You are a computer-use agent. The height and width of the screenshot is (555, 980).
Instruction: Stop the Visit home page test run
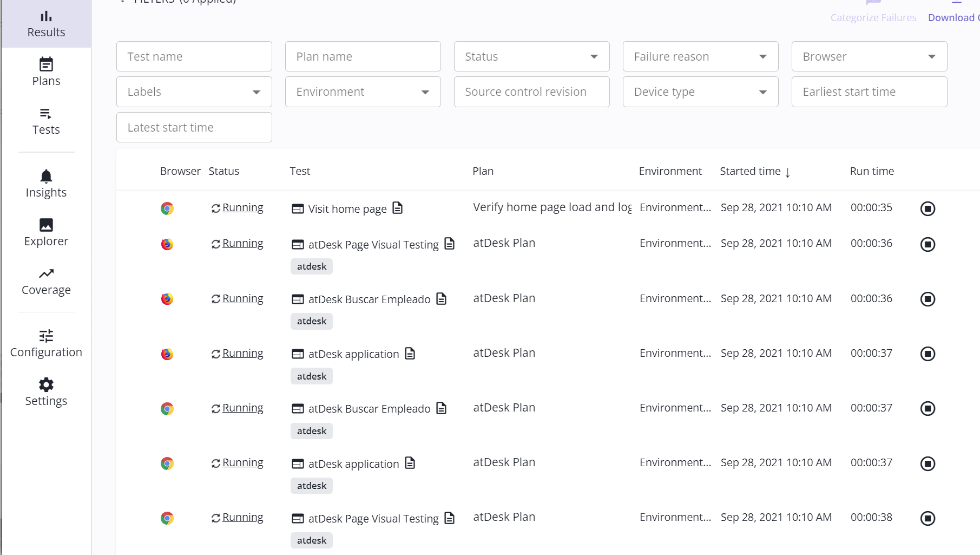coord(928,208)
